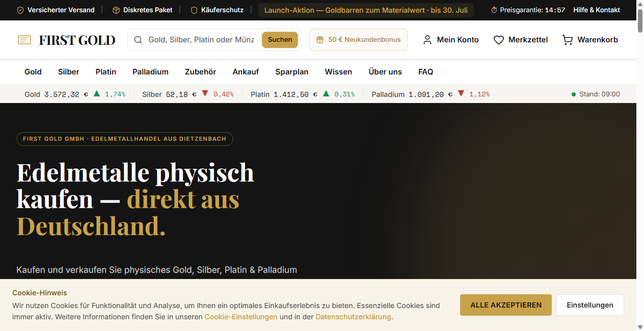Click the shopping cart icon
644x331 pixels.
(568, 40)
